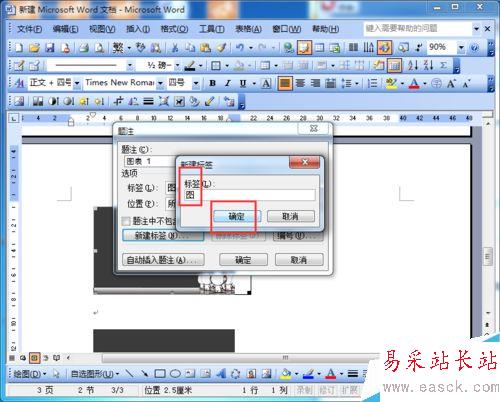Click the New blank document icon
The height and width of the screenshot is (402, 500).
pyautogui.click(x=19, y=48)
